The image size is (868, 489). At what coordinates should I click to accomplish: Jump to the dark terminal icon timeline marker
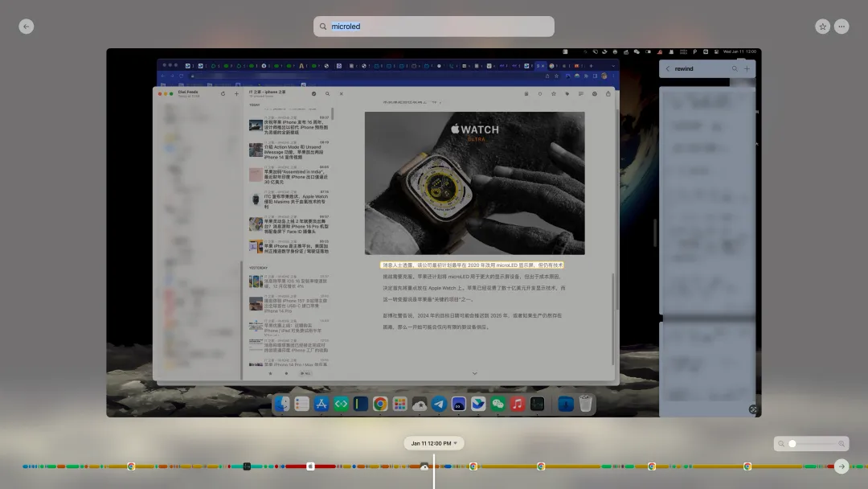pos(247,466)
